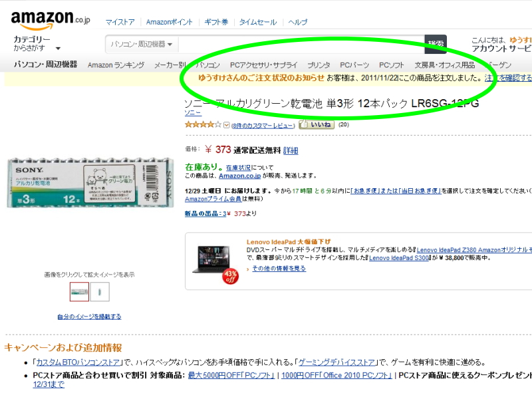This screenshot has width=532, height=399.
Task: Select the first product thumbnail
Action: click(x=79, y=291)
